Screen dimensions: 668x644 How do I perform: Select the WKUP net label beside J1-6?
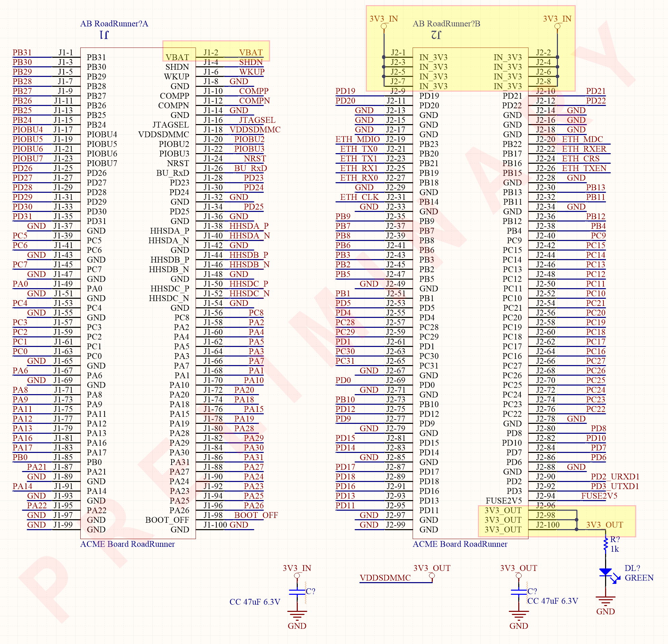[x=252, y=71]
